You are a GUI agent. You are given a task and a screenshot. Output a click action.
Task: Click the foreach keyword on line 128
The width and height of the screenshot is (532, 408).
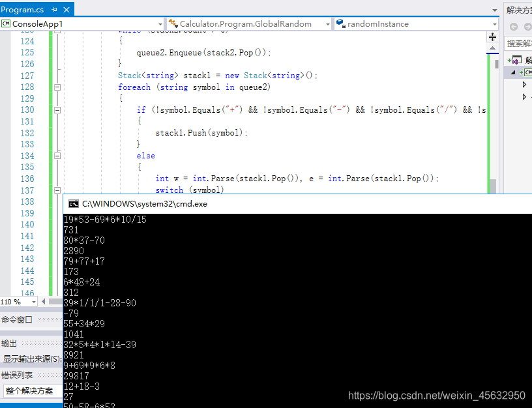(134, 87)
